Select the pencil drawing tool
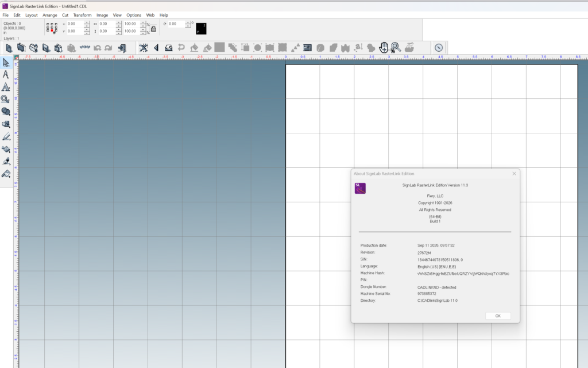This screenshot has width=588, height=368. pyautogui.click(x=6, y=137)
